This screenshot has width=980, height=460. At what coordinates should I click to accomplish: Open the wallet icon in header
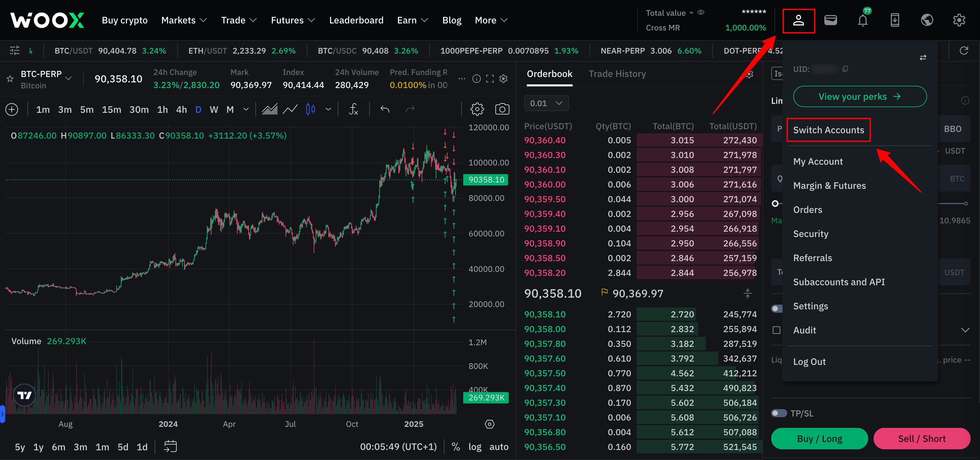coord(830,20)
